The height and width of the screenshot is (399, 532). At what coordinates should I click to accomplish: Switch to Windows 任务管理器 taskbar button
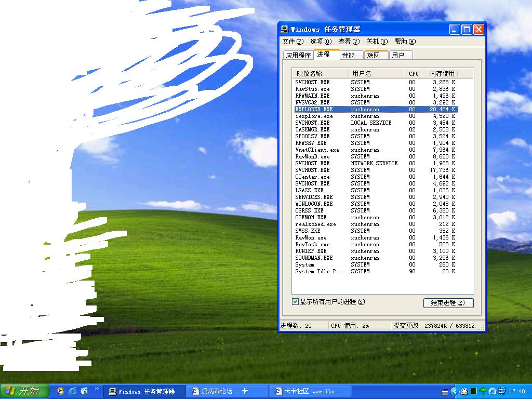144,392
